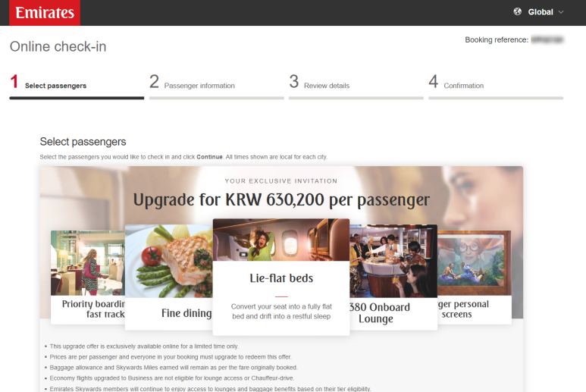The image size is (586, 392).
Task: Select the Fine dining card
Action: [x=169, y=277]
